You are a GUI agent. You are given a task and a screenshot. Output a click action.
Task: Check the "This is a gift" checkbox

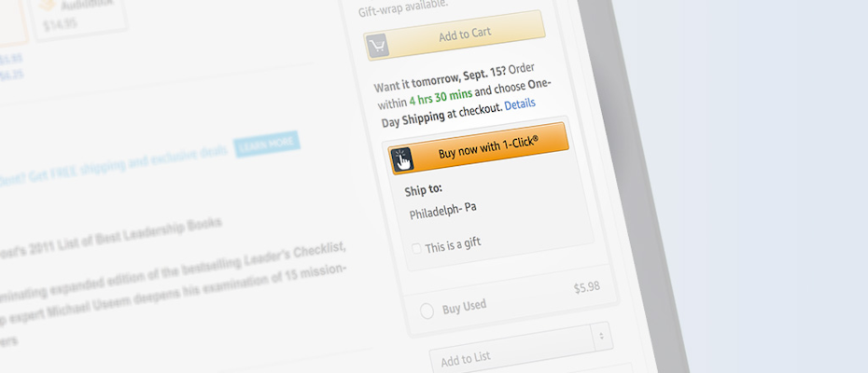point(416,249)
